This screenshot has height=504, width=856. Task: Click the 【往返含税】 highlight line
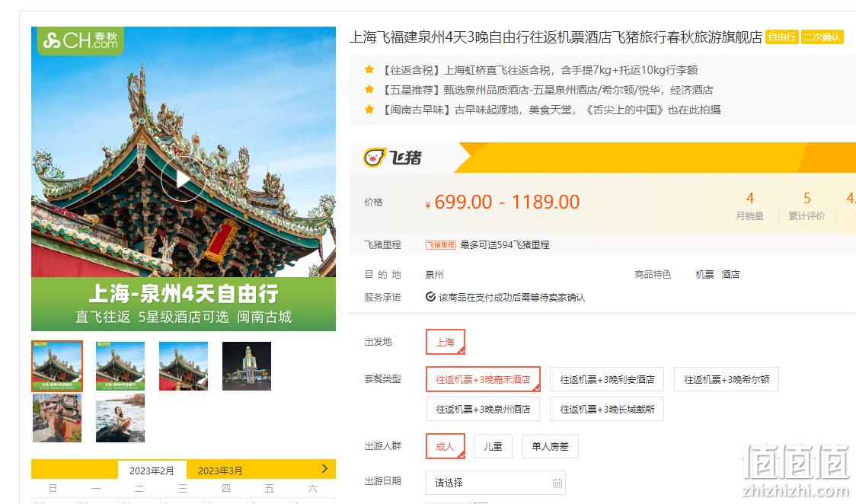[x=538, y=70]
